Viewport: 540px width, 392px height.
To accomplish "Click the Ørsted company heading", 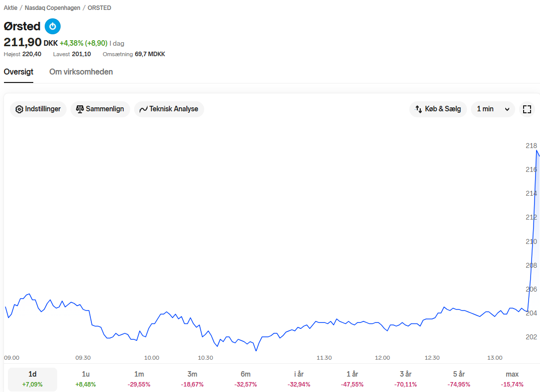I will (22, 26).
